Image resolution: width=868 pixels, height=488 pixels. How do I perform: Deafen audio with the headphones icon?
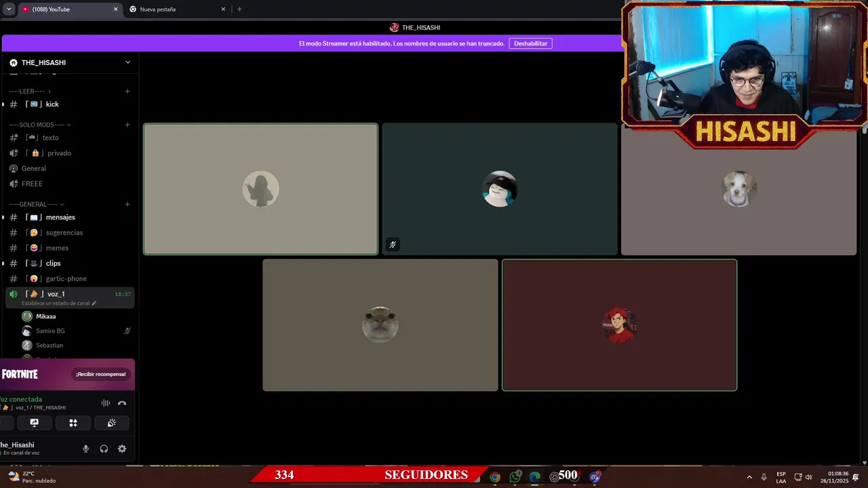104,449
